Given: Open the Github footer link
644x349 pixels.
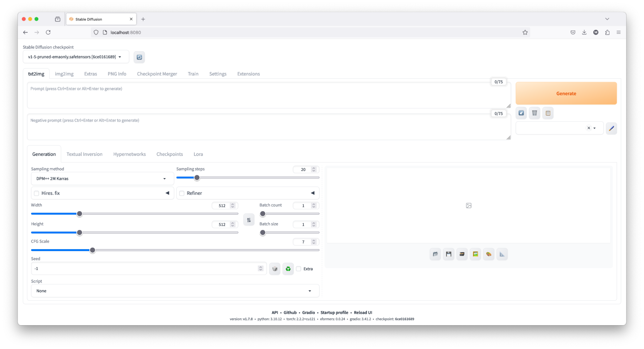Looking at the screenshot, I should coord(290,313).
